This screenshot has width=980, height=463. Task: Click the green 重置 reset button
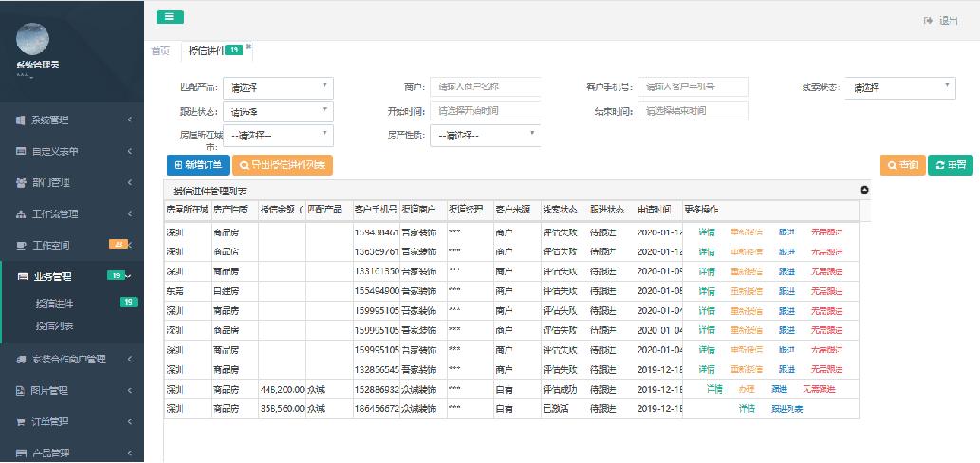pyautogui.click(x=950, y=165)
